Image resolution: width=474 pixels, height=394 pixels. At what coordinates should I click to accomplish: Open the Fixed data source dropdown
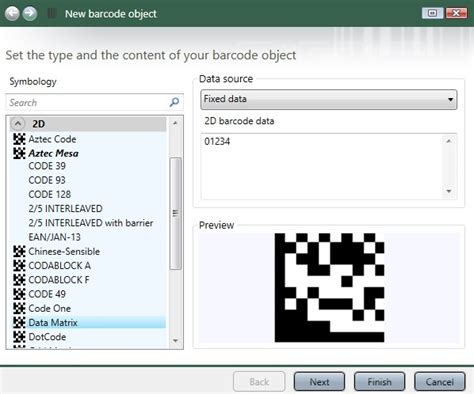[x=329, y=99]
